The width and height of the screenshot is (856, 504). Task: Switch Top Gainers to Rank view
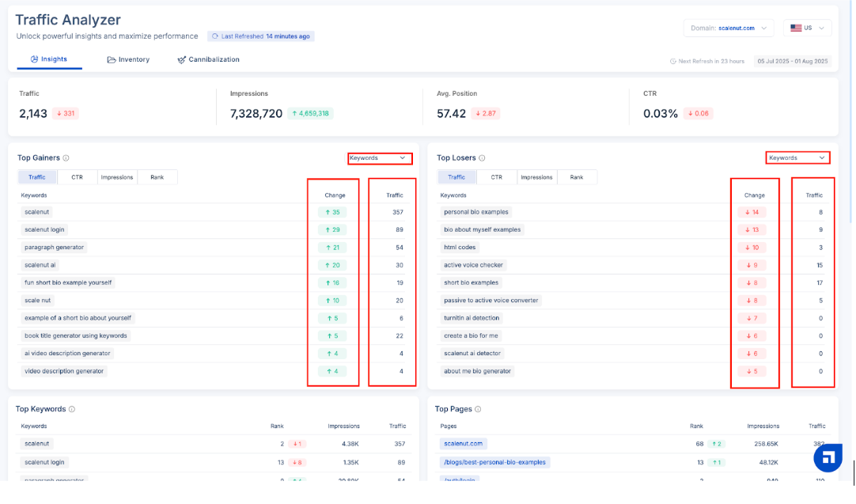[157, 177]
